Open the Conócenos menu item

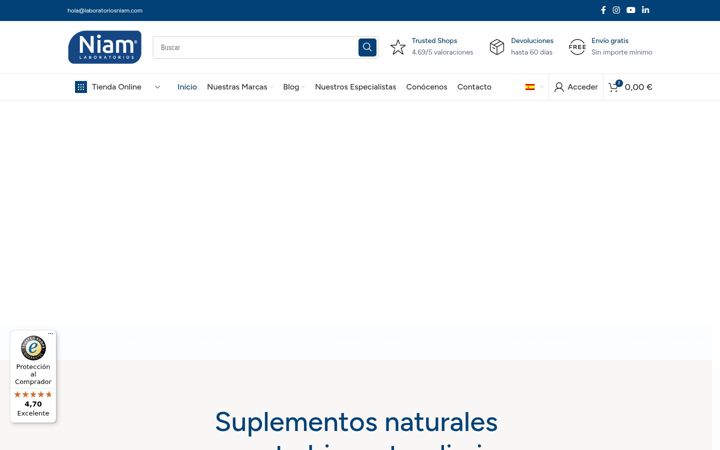(x=427, y=87)
